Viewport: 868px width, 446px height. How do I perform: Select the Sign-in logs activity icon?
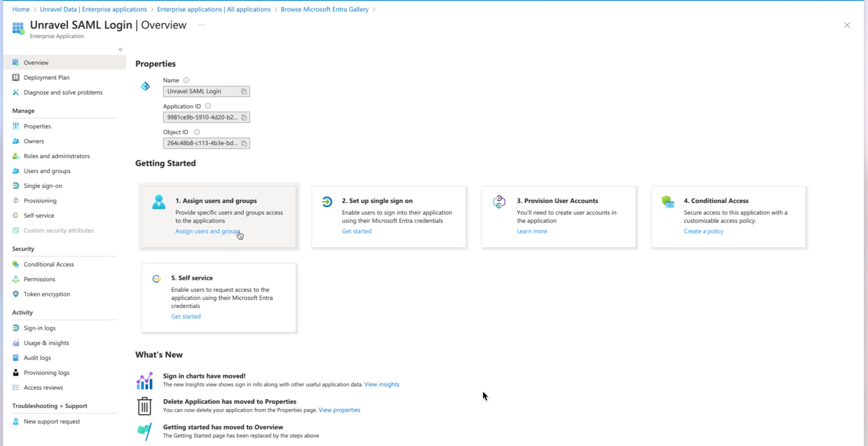(16, 328)
